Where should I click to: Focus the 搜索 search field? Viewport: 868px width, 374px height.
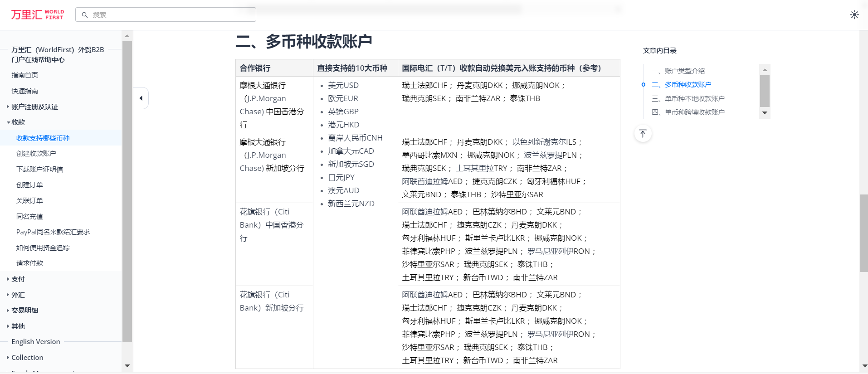166,15
